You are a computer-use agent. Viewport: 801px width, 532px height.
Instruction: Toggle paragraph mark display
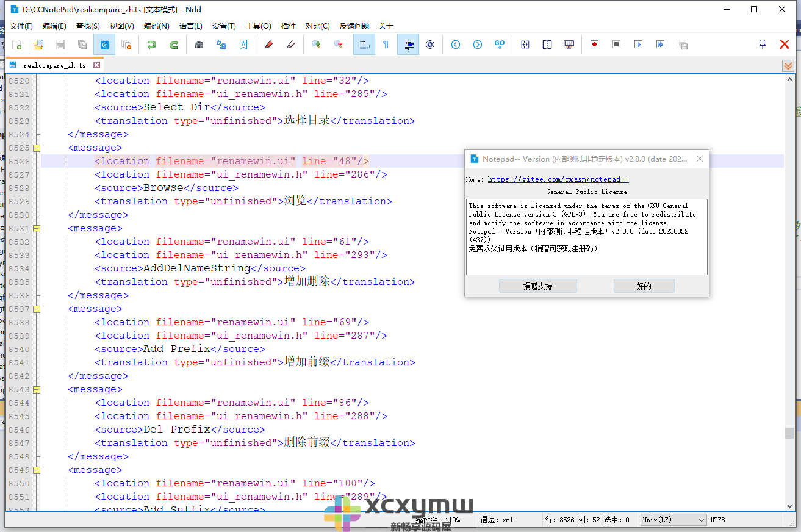click(x=386, y=44)
